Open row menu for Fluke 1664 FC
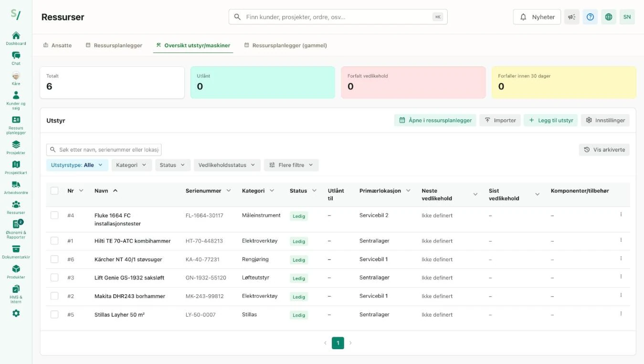Image resolution: width=644 pixels, height=364 pixels. point(621,214)
